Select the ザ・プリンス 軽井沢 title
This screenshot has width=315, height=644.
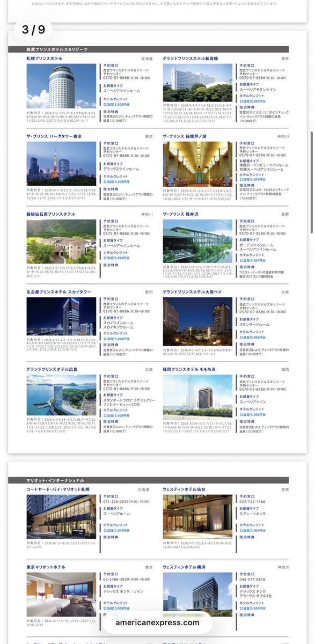pos(181,214)
